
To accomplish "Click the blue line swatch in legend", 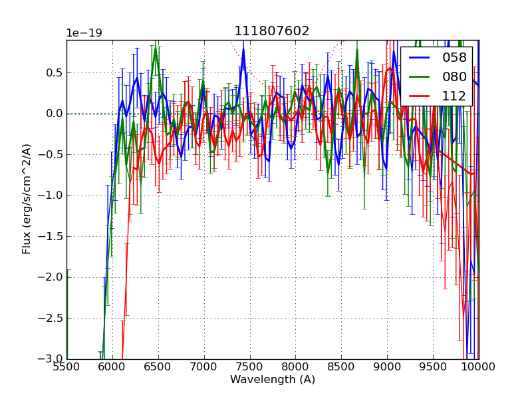I will (x=420, y=58).
